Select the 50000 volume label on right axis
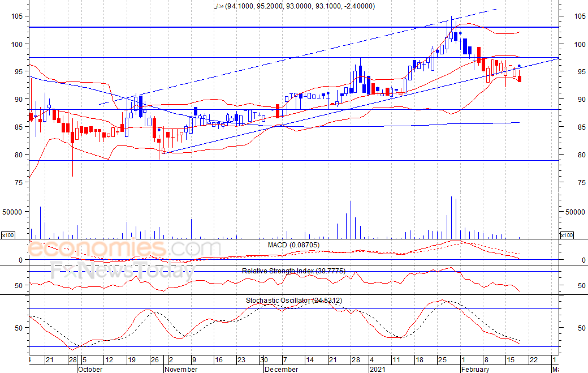Screen dimensions: 588x373 (575, 212)
